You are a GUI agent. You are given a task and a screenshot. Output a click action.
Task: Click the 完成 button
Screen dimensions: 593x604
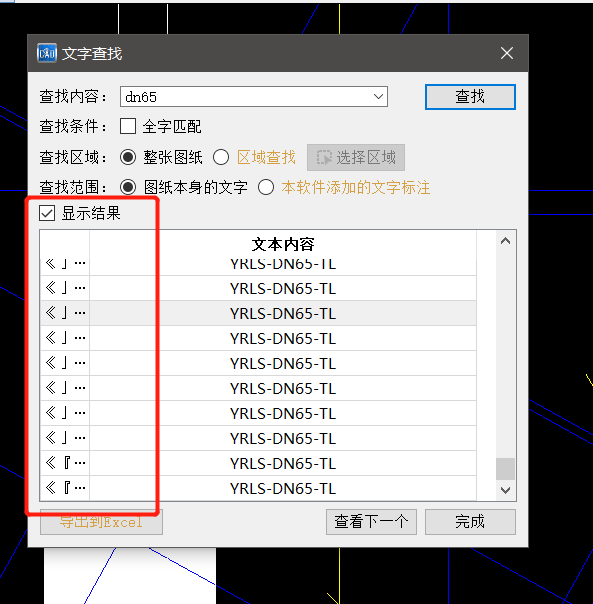pyautogui.click(x=470, y=522)
